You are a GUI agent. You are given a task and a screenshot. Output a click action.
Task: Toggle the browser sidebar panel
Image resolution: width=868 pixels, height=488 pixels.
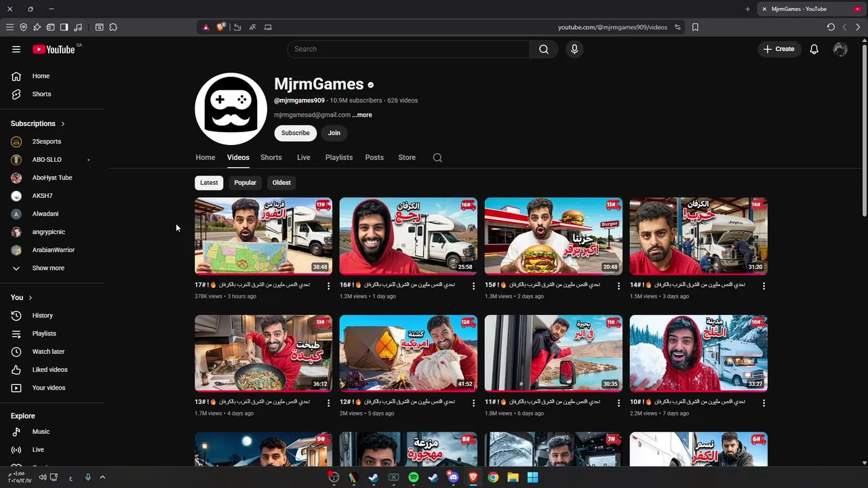pyautogui.click(x=64, y=27)
